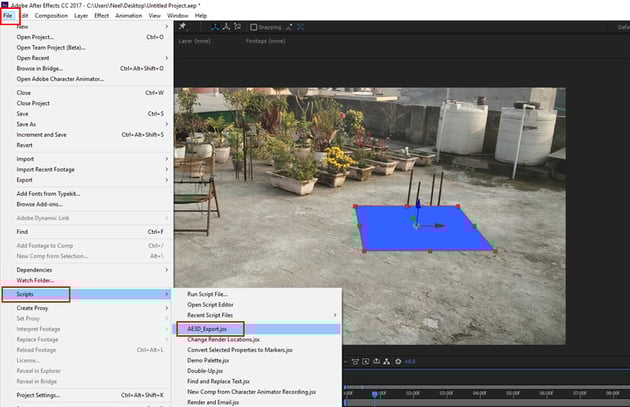Open the Window menu
Image resolution: width=630 pixels, height=407 pixels.
(178, 16)
